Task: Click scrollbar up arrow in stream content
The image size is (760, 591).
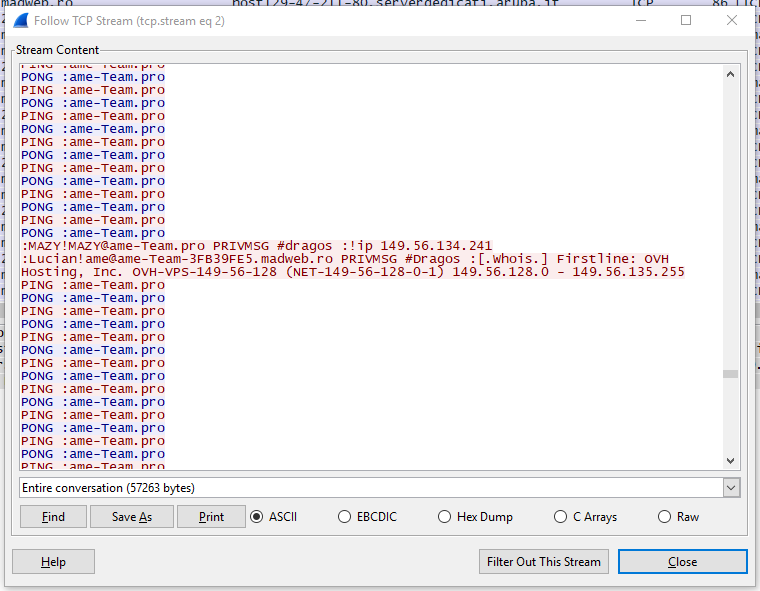Action: coord(730,74)
